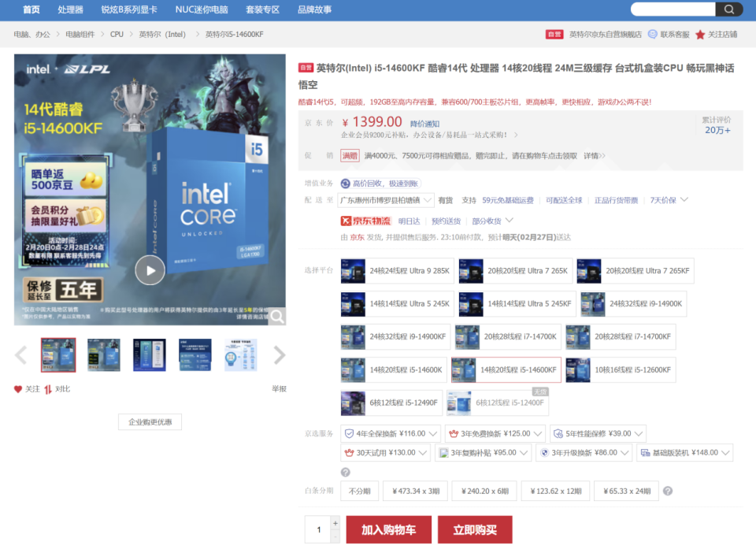Open delivery address dropdown 广东惠州市博罗县柏塘镇
The height and width of the screenshot is (553, 756).
point(386,200)
